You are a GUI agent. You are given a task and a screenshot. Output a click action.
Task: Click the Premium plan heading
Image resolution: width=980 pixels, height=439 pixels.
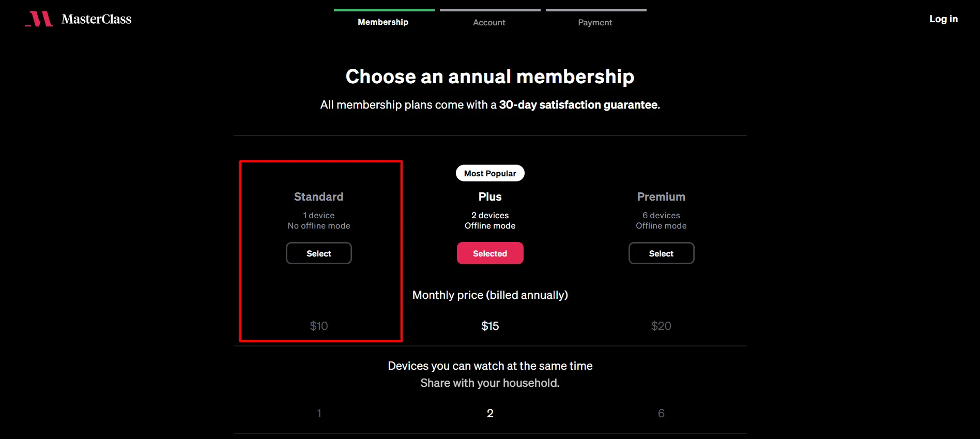tap(661, 196)
